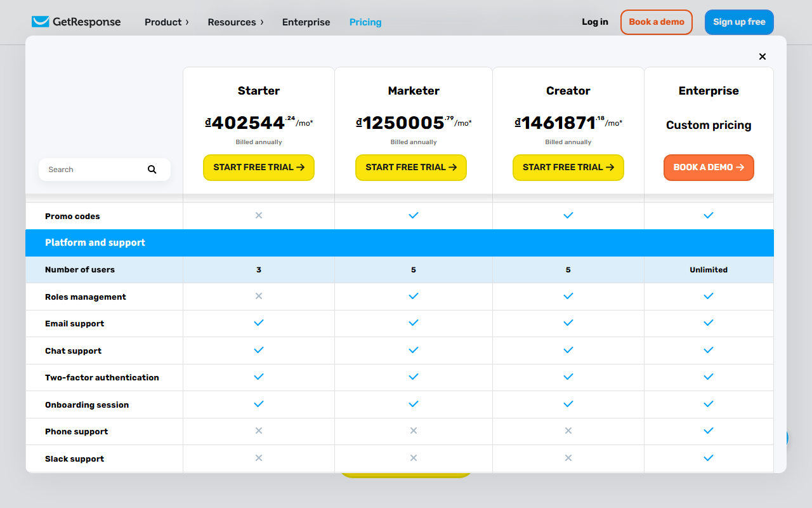The width and height of the screenshot is (812, 508).
Task: Click the GetResponse logo
Action: tap(76, 22)
